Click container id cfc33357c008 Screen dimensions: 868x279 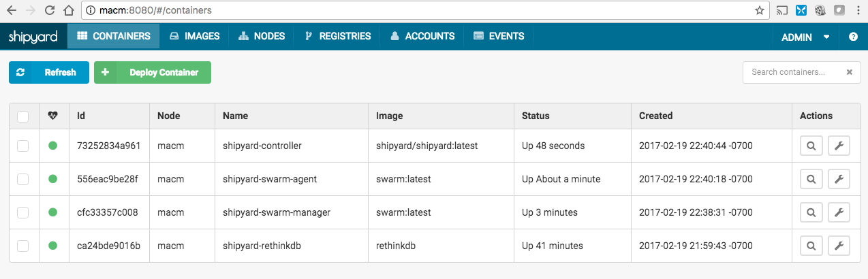(108, 212)
